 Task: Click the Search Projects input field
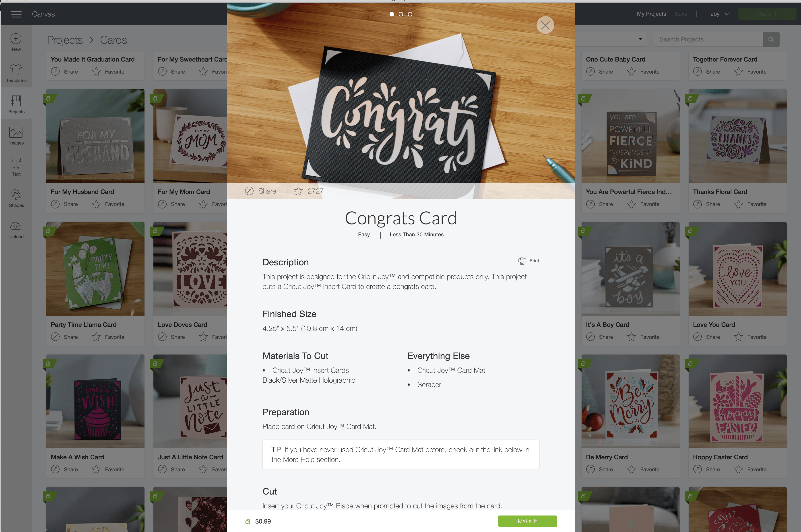coord(708,39)
